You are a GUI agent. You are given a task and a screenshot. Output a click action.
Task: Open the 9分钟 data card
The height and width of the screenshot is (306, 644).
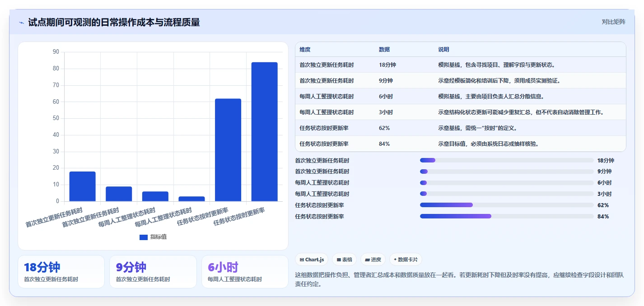(153, 272)
